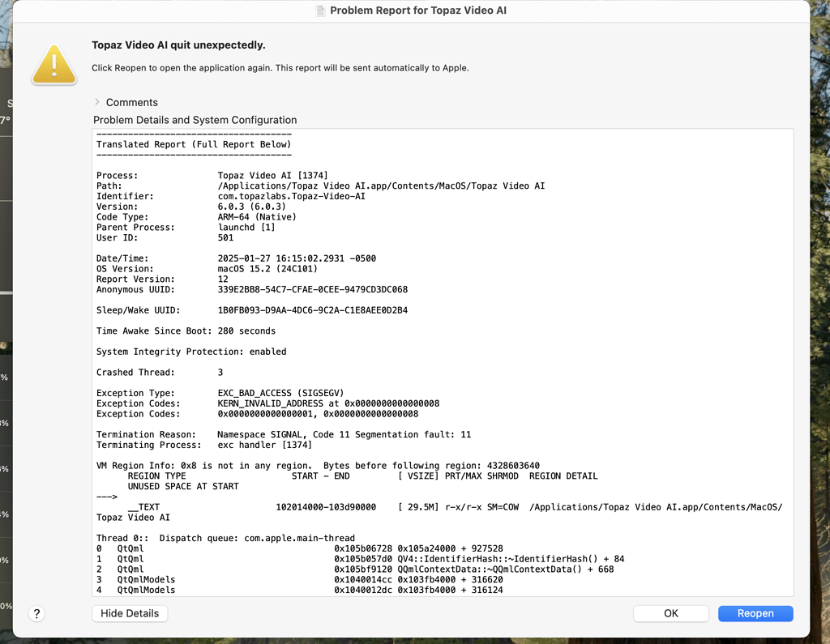Open help via the question mark button
The width and height of the screenshot is (830, 644).
coord(36,614)
